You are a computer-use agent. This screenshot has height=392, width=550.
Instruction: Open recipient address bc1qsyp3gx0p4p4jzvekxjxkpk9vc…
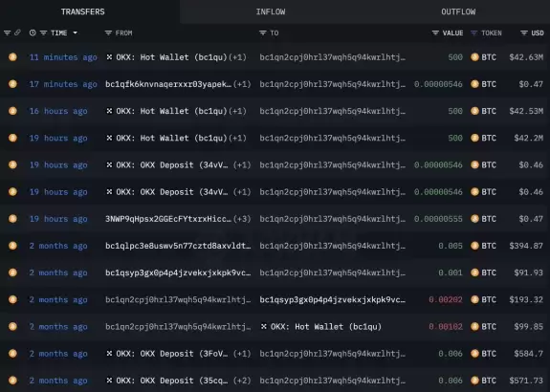point(332,300)
